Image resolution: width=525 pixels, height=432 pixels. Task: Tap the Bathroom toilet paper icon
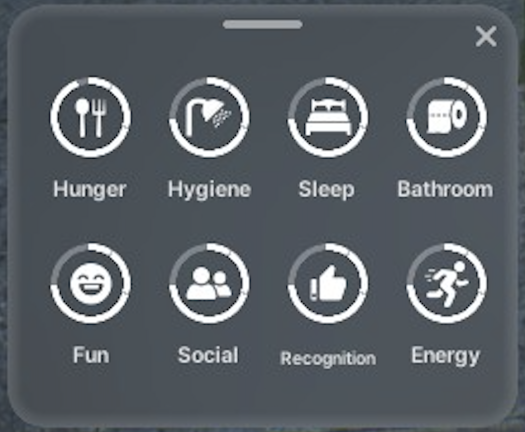point(447,117)
